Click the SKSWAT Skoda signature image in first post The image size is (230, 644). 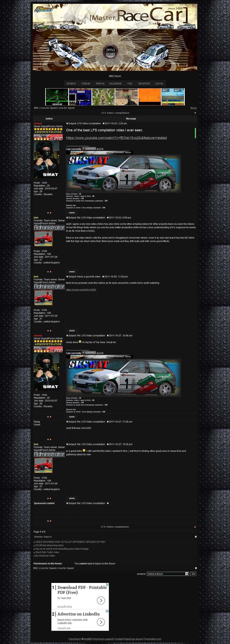pos(123,173)
